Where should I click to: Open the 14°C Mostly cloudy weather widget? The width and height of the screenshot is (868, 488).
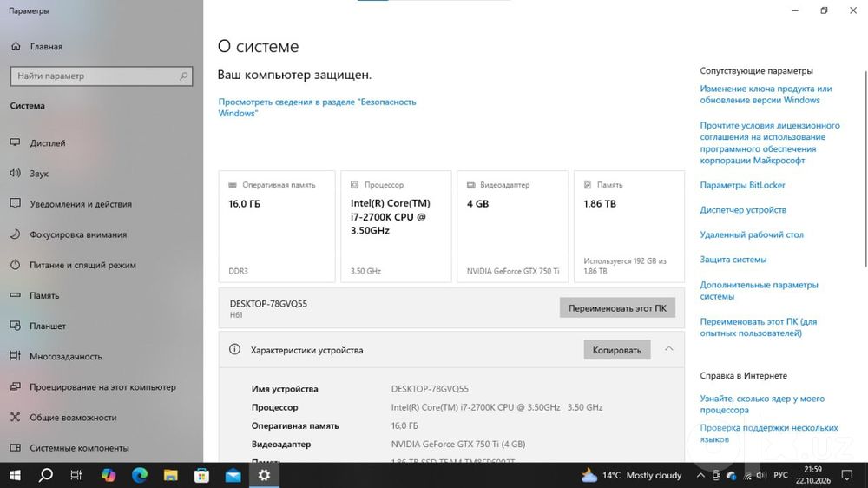(x=631, y=475)
